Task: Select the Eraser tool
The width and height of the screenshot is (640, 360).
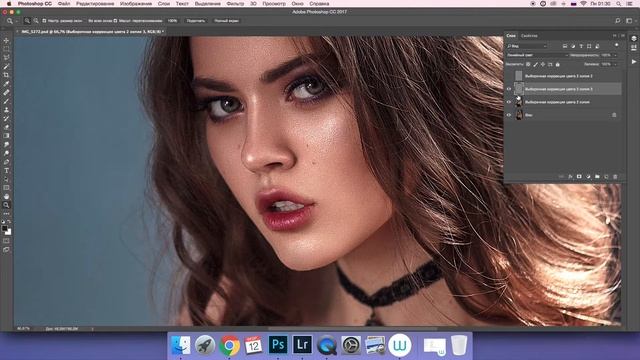Action: coord(6,127)
